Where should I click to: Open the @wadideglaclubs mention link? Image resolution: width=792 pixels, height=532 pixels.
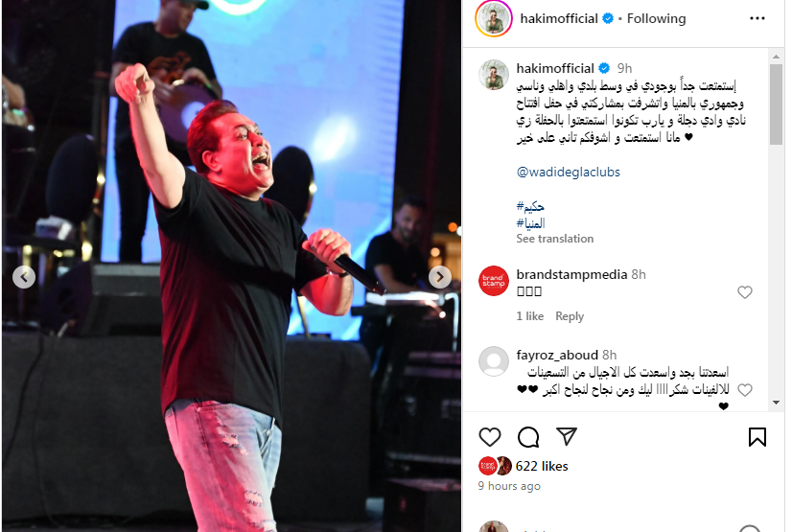tap(569, 173)
